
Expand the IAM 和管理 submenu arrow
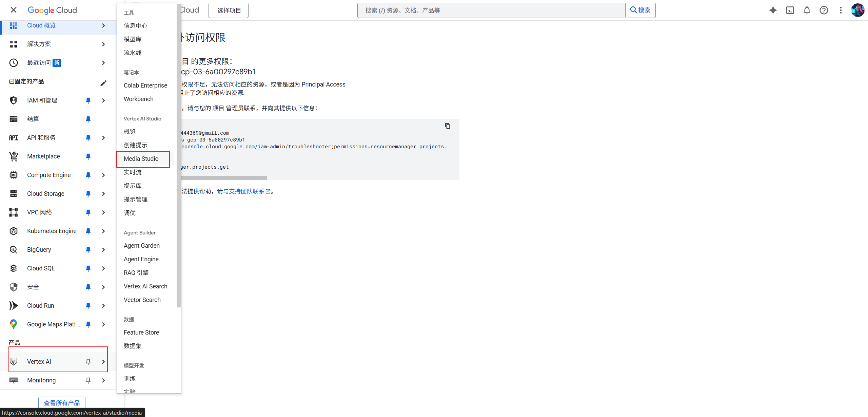point(103,100)
